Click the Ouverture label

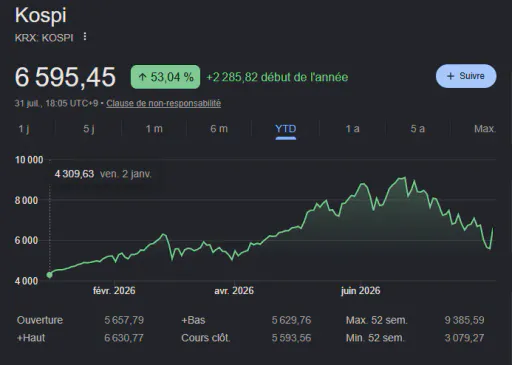coord(40,320)
